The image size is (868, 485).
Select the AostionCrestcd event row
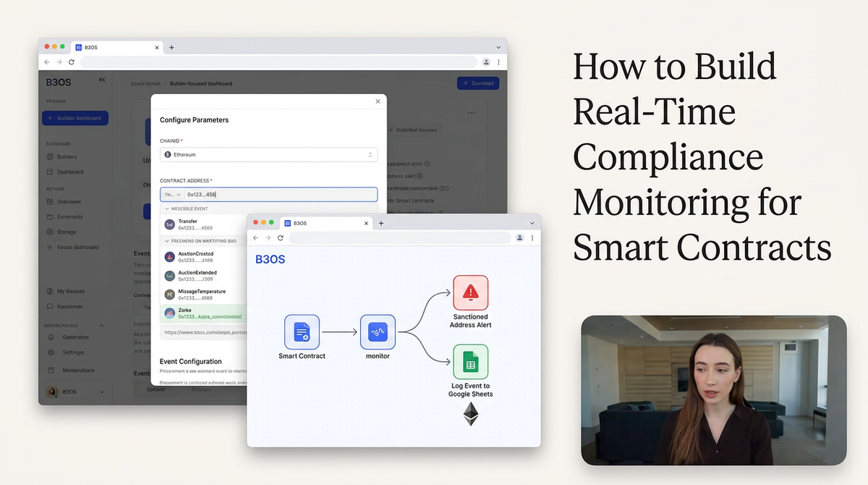tap(202, 257)
